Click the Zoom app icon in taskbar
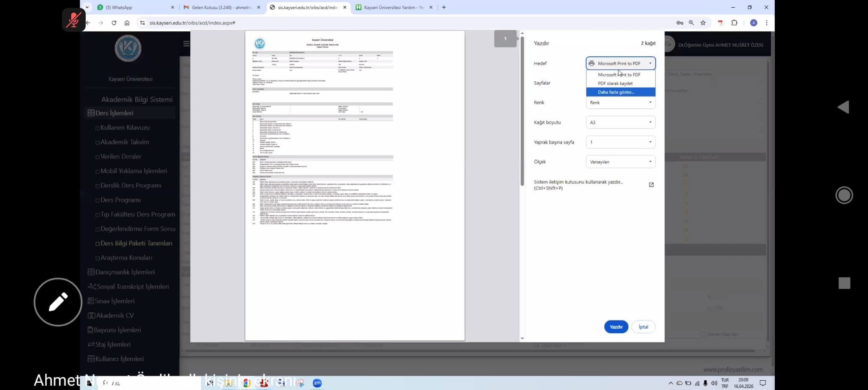Viewport: 868px width, 390px height. point(317,383)
